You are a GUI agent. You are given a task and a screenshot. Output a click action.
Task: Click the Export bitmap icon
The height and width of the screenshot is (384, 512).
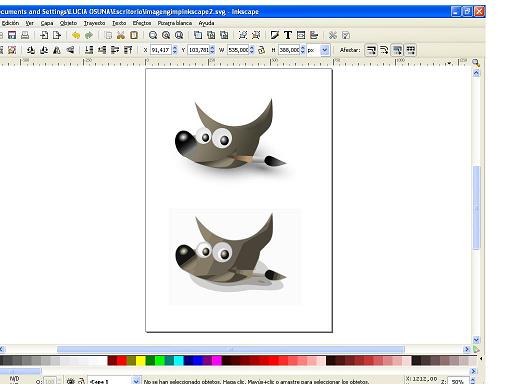(x=57, y=35)
